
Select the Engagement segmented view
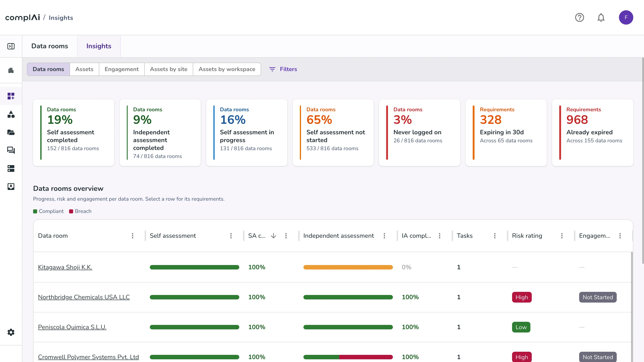pyautogui.click(x=121, y=69)
